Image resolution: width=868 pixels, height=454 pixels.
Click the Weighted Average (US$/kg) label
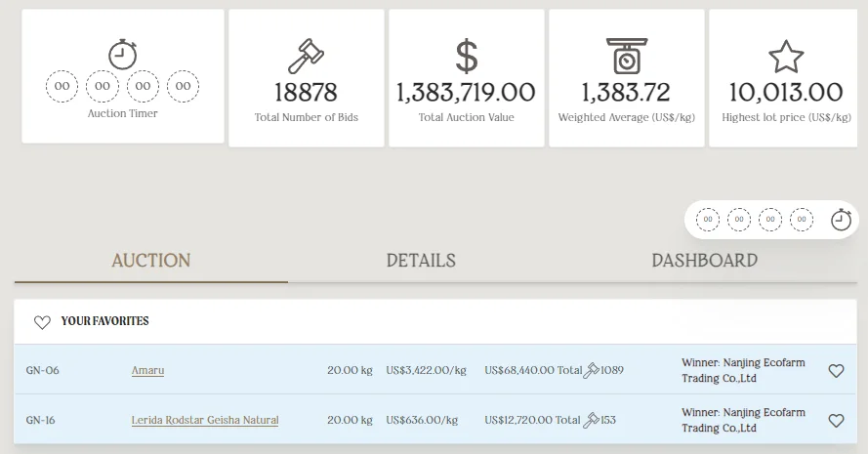pyautogui.click(x=627, y=117)
